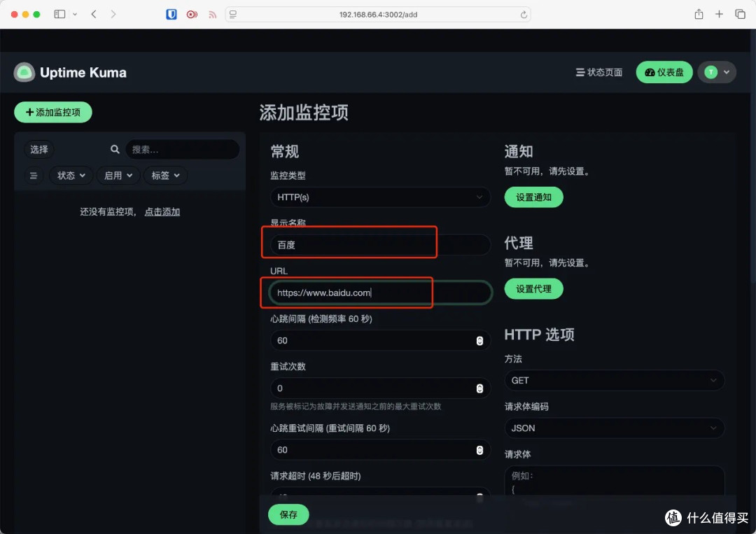Open 请求体编码 JSON dropdown
756x534 pixels.
(x=615, y=428)
